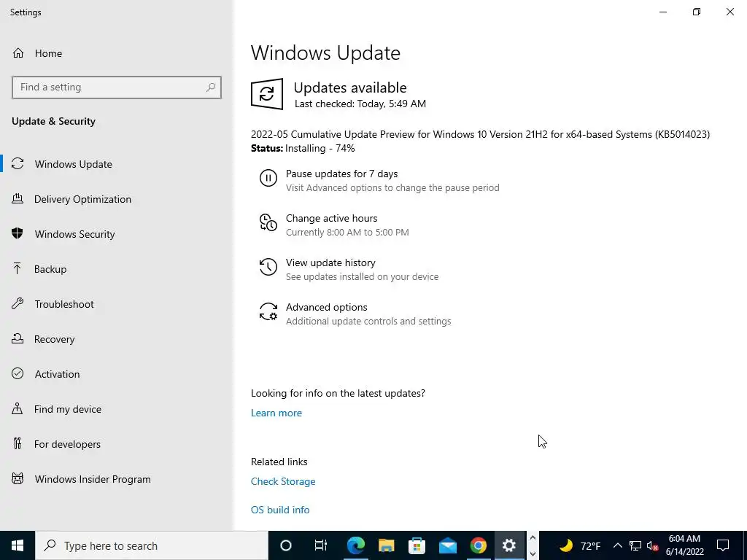Click the Find a setting search box

[x=116, y=87]
